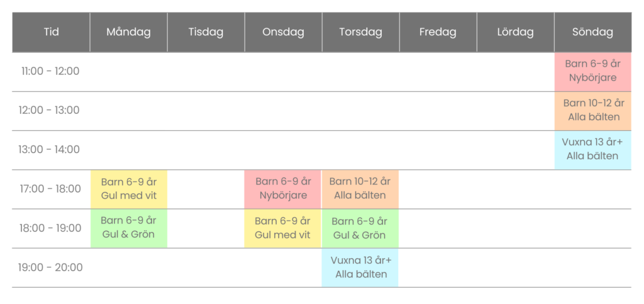This screenshot has height=304, width=644.
Task: Open Sunday's pink Barn 6-9 år Nybörjare class
Action: pyautogui.click(x=592, y=71)
